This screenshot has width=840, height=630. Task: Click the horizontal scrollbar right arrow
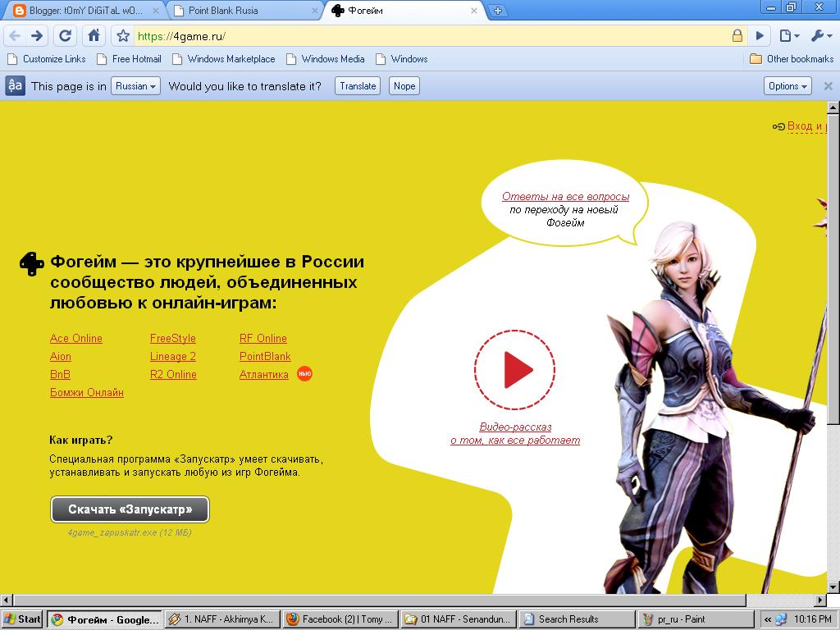tap(820, 600)
